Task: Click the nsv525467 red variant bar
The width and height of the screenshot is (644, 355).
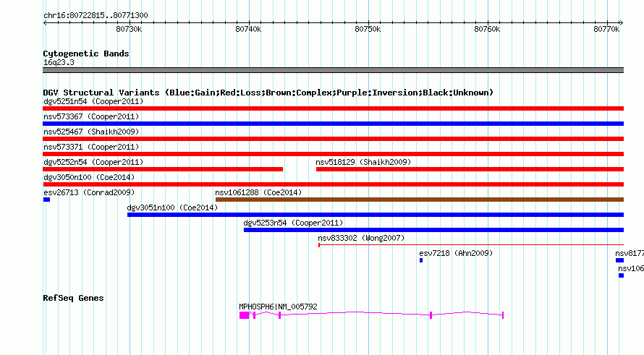Action: (333, 139)
